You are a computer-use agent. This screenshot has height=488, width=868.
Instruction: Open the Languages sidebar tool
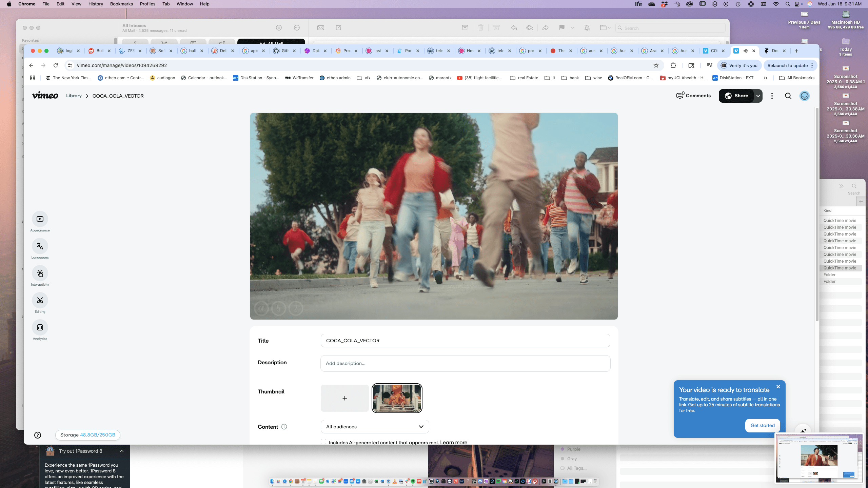(40, 246)
